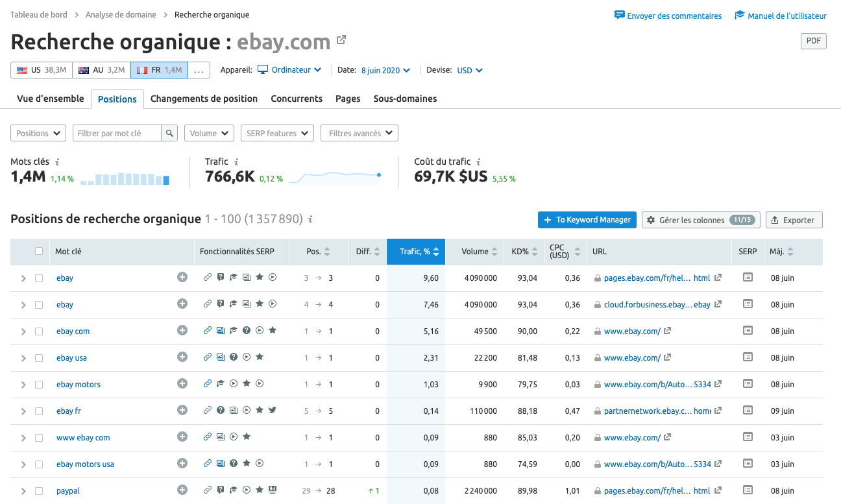The width and height of the screenshot is (841, 504).
Task: Open ebay.com external link icon in title
Action: (341, 40)
